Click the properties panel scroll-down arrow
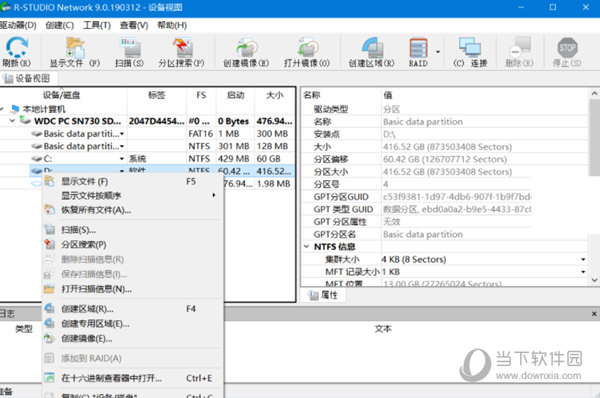 click(x=594, y=280)
